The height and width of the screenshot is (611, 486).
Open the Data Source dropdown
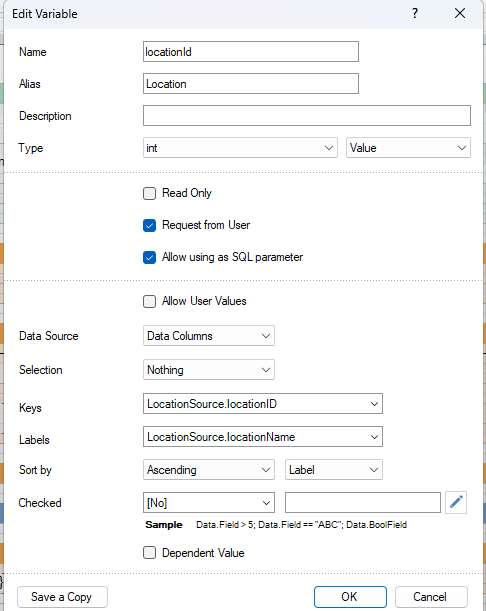click(209, 336)
